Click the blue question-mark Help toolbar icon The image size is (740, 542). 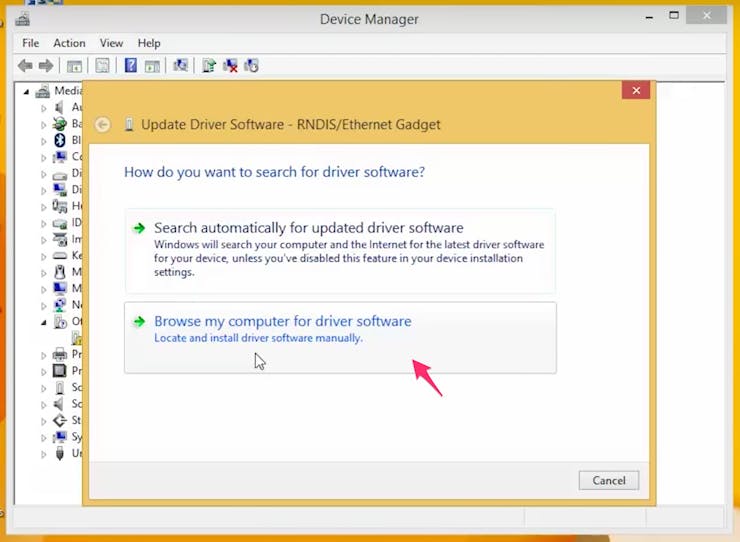[131, 65]
